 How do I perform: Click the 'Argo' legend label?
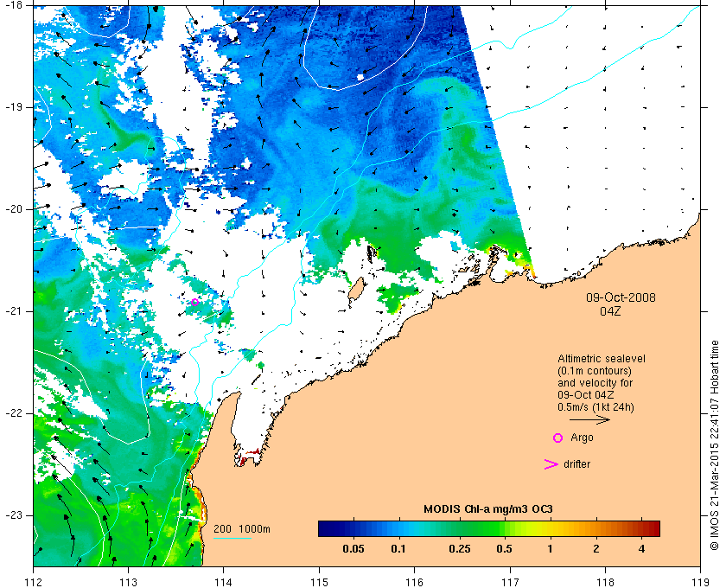point(582,438)
